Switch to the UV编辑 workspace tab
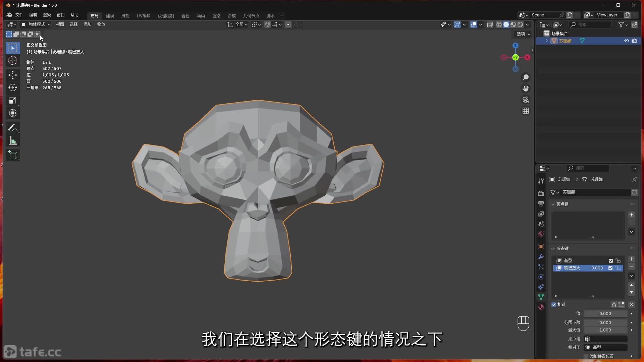The image size is (644, 362). (144, 16)
